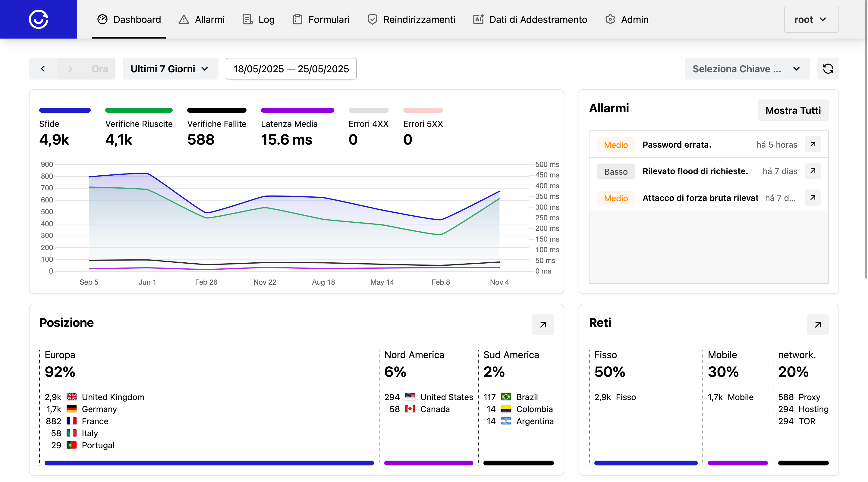
Task: Click the Dashboard gauge icon
Action: pos(102,20)
